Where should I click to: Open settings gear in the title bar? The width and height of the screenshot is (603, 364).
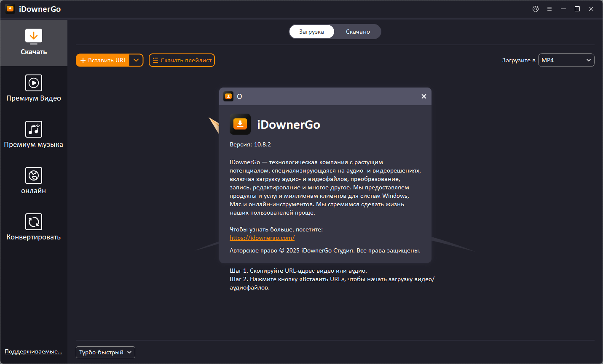[x=536, y=9]
